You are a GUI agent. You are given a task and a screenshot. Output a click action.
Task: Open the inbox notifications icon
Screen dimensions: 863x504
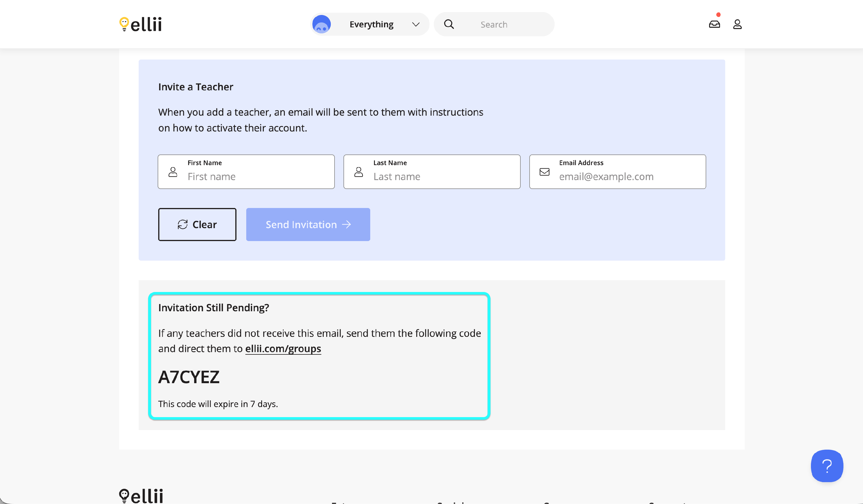[x=714, y=24]
